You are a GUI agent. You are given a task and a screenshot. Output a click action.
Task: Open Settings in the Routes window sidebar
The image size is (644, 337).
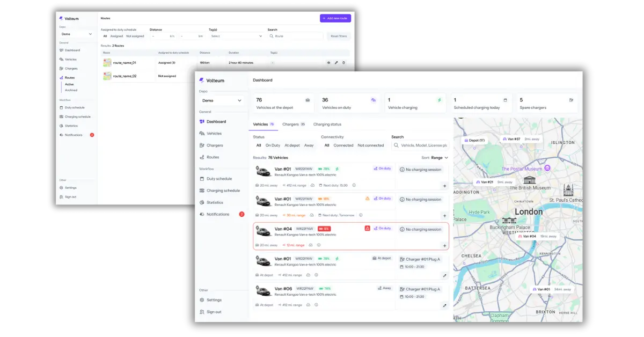(x=71, y=188)
